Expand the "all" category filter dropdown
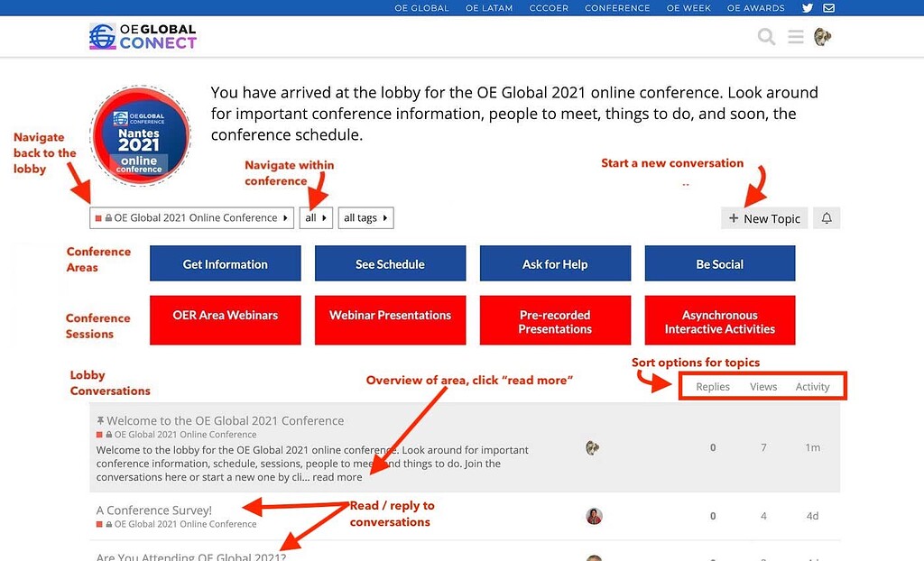 pos(316,217)
